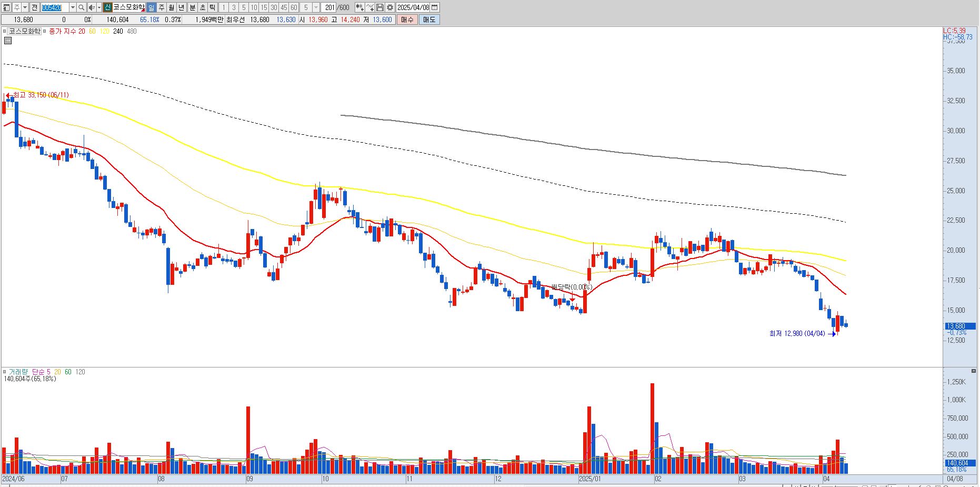Image resolution: width=980 pixels, height=487 pixels.
Task: Expand the dropdown beside the speaker icon
Action: (x=99, y=7)
